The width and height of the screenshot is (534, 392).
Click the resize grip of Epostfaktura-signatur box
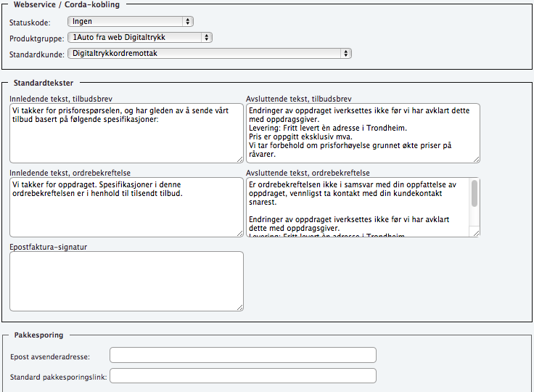point(239,307)
